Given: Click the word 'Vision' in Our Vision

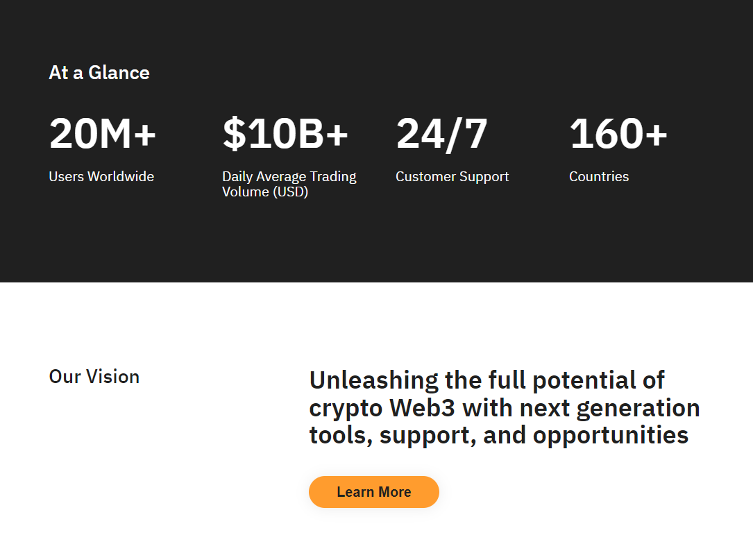Looking at the screenshot, I should [113, 377].
